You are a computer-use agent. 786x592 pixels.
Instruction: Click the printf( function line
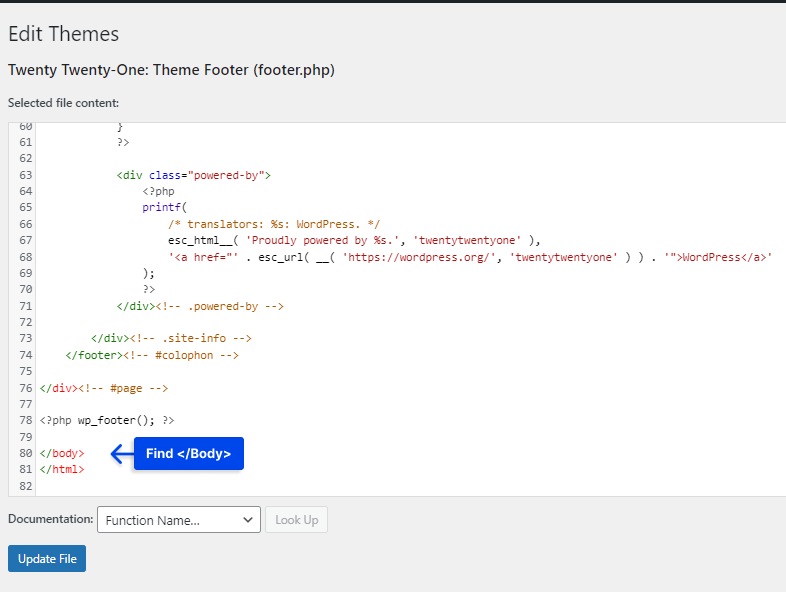164,208
